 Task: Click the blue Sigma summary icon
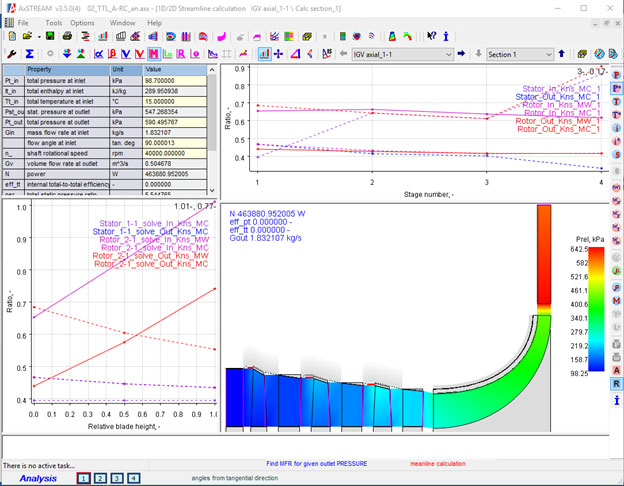click(29, 54)
